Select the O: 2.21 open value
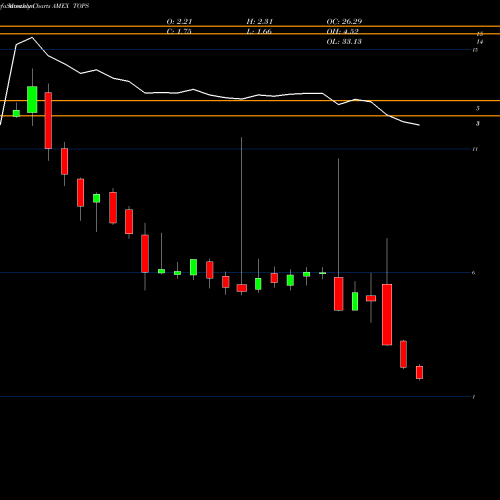The height and width of the screenshot is (500, 500). click(x=179, y=21)
